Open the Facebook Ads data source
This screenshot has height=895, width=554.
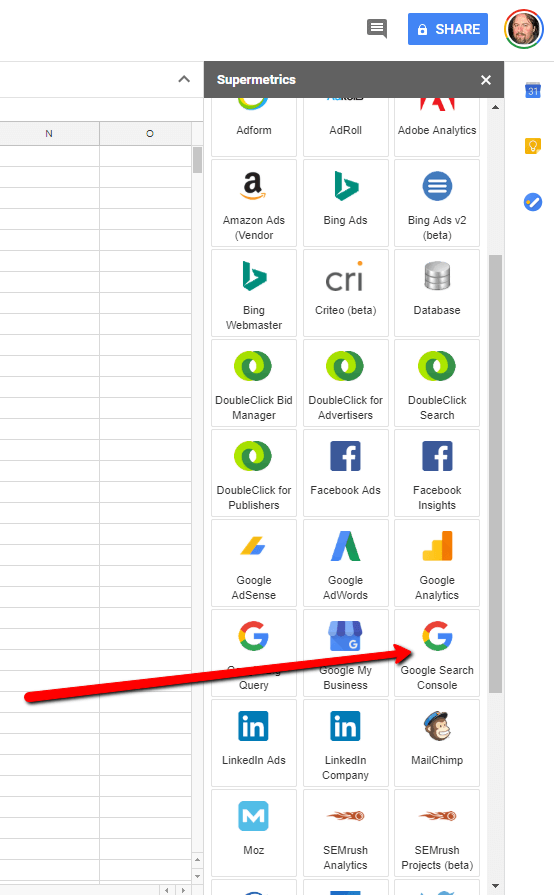[x=345, y=473]
